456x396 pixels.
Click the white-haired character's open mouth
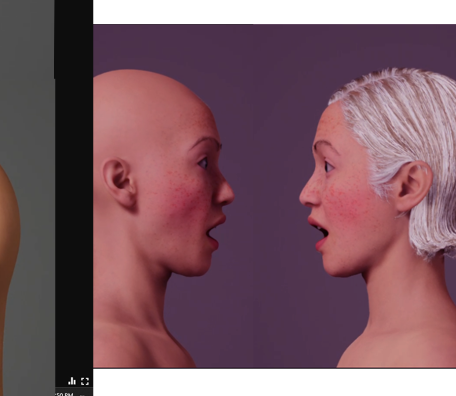tap(318, 232)
